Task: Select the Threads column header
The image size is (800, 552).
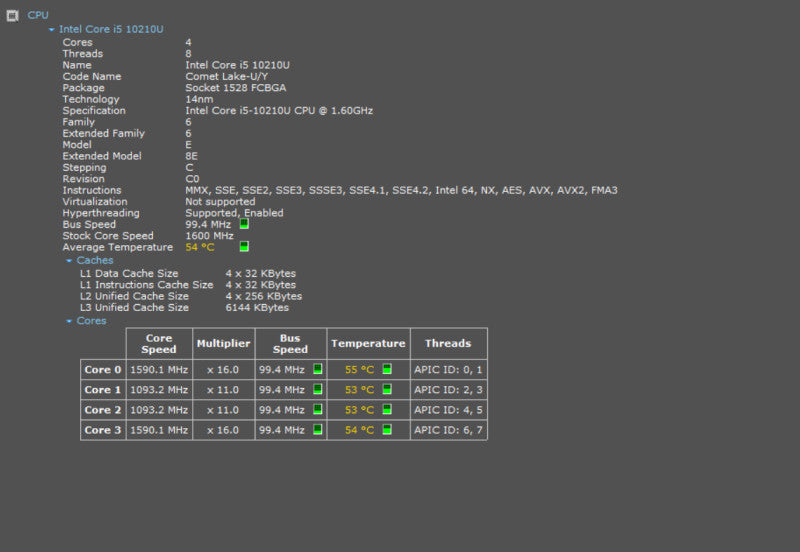Action: [448, 344]
